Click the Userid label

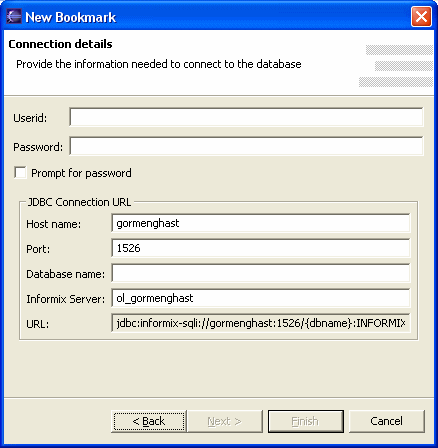pyautogui.click(x=30, y=118)
